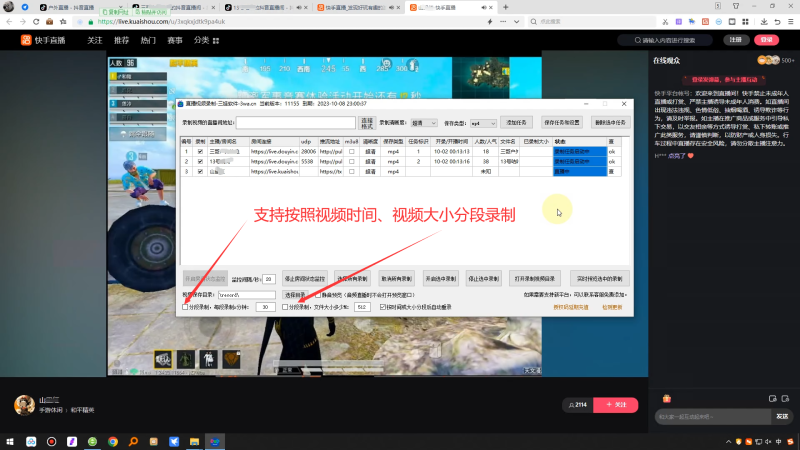Toggle the record checkbox in row 3
The image size is (800, 450).
tap(200, 171)
